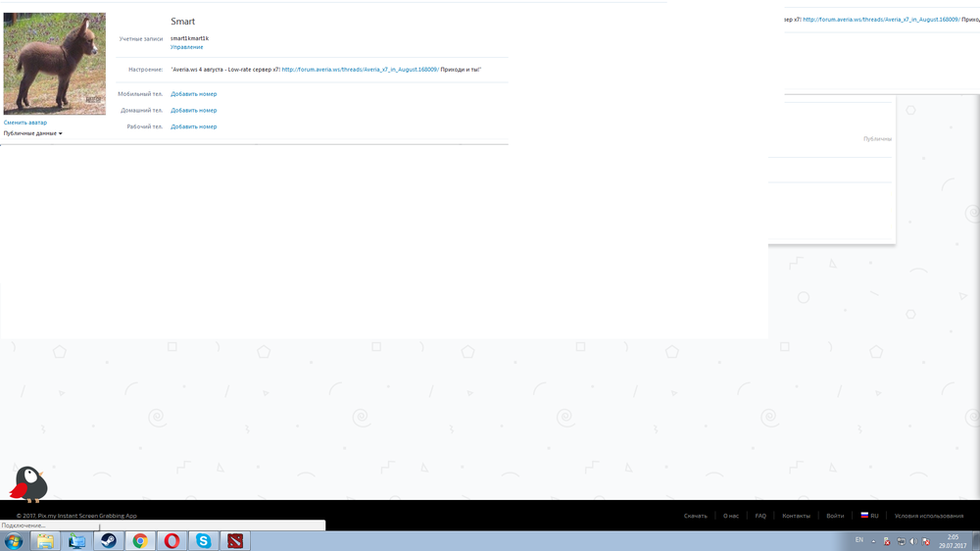This screenshot has width=980, height=551.
Task: Open the Opera browser taskbar icon
Action: (171, 541)
